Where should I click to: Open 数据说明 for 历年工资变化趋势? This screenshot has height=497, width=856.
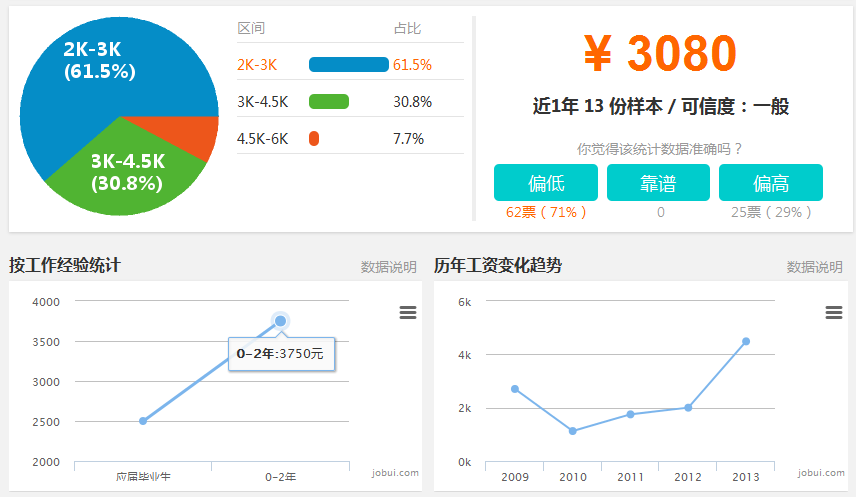point(815,267)
